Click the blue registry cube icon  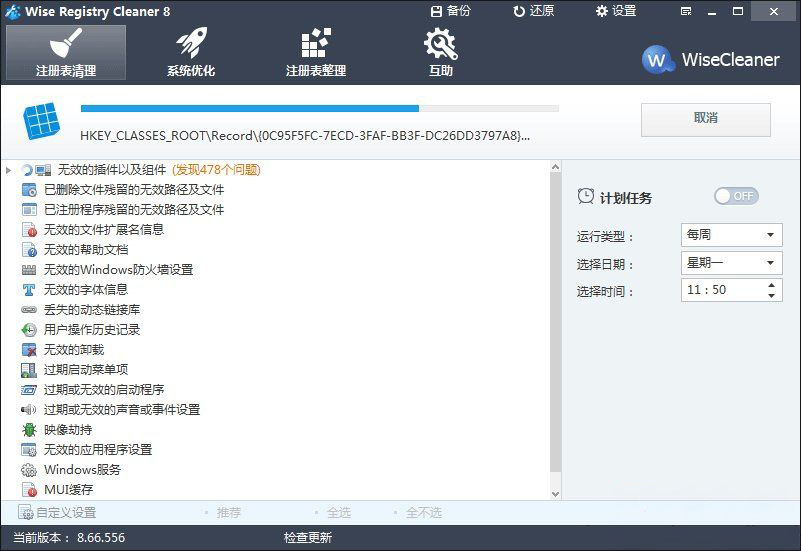click(x=41, y=121)
